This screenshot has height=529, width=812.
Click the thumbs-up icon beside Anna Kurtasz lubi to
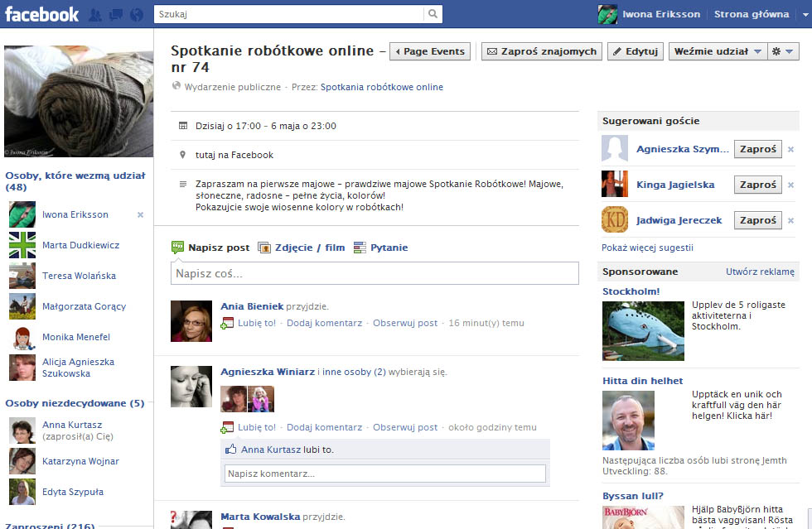coord(230,450)
